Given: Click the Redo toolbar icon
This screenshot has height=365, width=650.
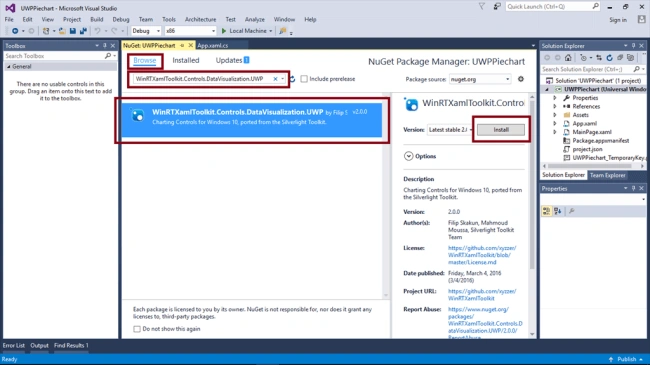Looking at the screenshot, I should point(114,31).
